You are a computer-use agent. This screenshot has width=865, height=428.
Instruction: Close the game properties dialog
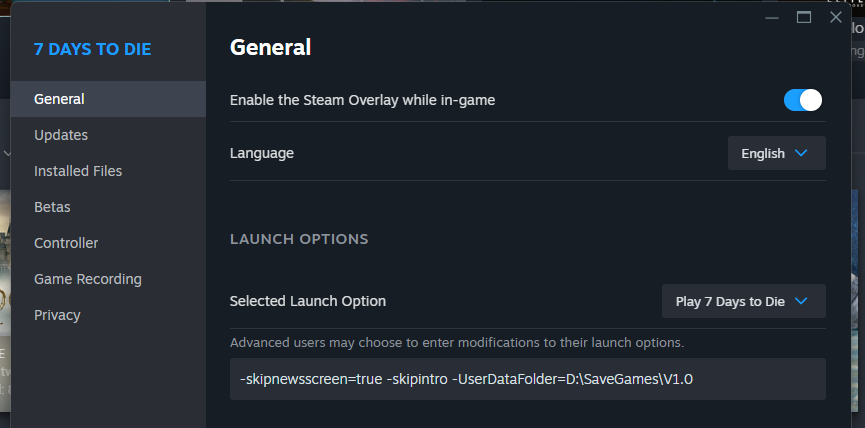tap(836, 18)
